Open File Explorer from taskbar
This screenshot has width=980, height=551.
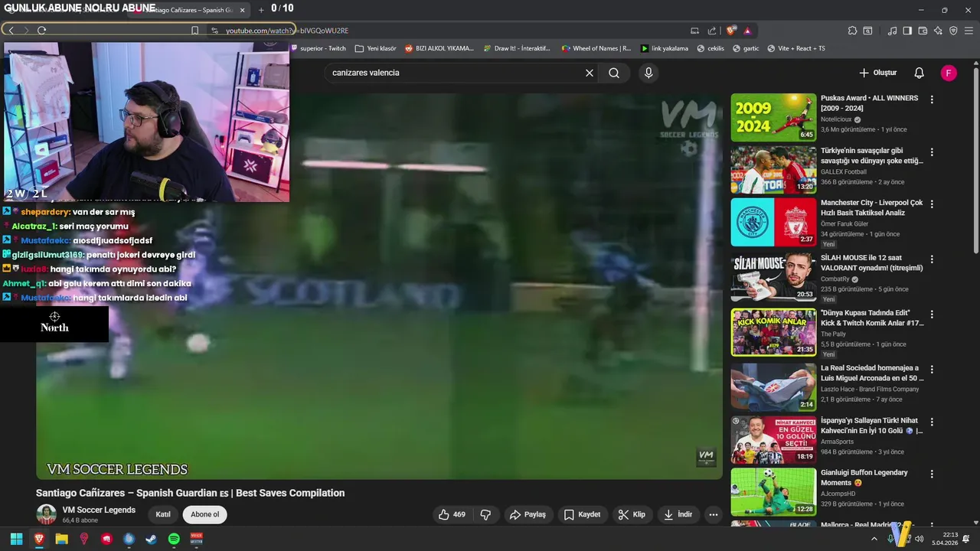(x=61, y=539)
